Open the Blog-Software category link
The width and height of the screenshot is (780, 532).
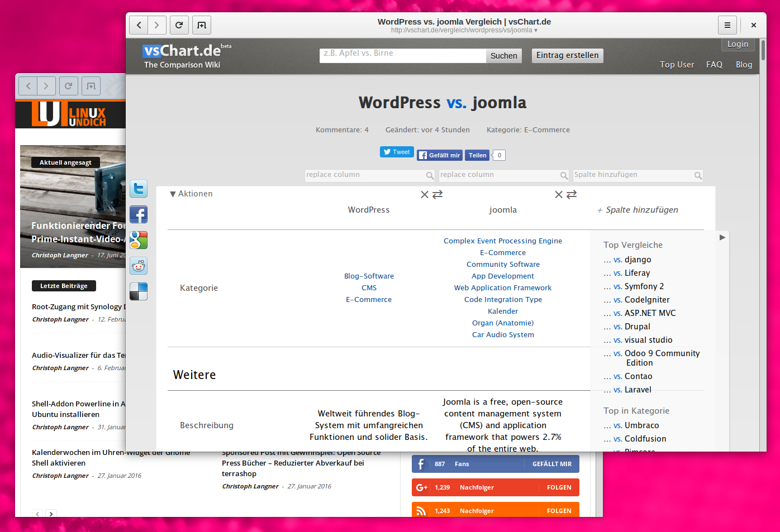tap(369, 276)
